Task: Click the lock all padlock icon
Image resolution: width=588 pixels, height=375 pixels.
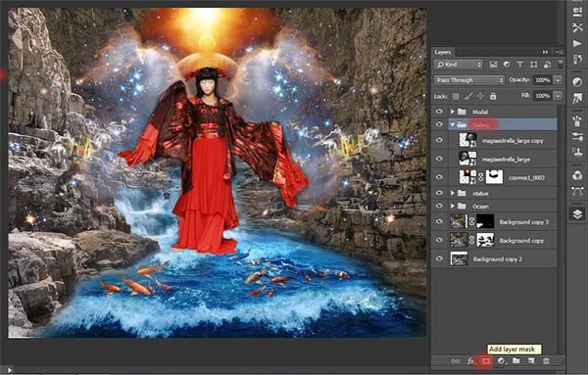Action: click(493, 96)
